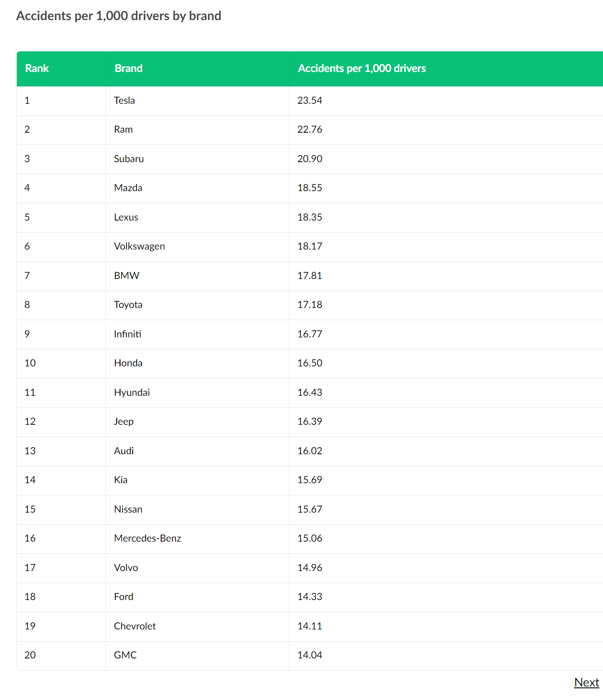Click the Brand column header
Image resolution: width=603 pixels, height=700 pixels.
128,68
